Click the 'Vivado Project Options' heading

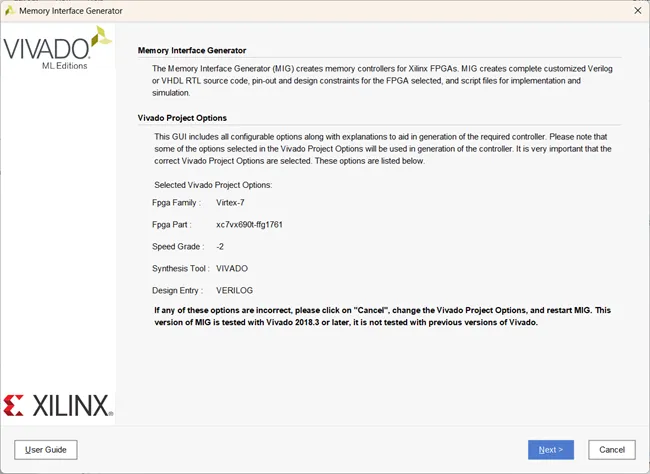[x=182, y=118]
